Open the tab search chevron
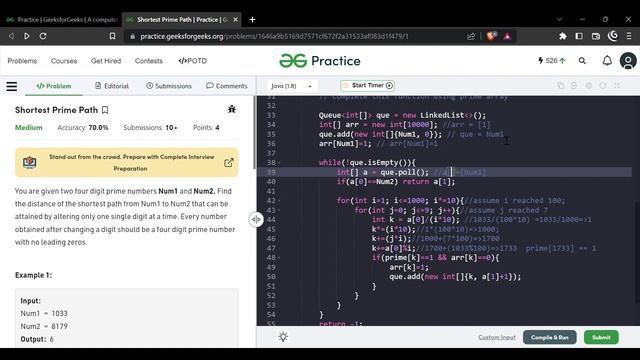This screenshot has height=360, width=640. 560,19
